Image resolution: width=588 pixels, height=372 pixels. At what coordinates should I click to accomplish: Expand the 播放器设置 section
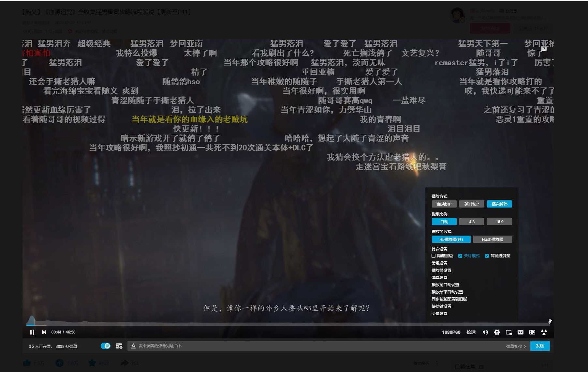pos(441,271)
